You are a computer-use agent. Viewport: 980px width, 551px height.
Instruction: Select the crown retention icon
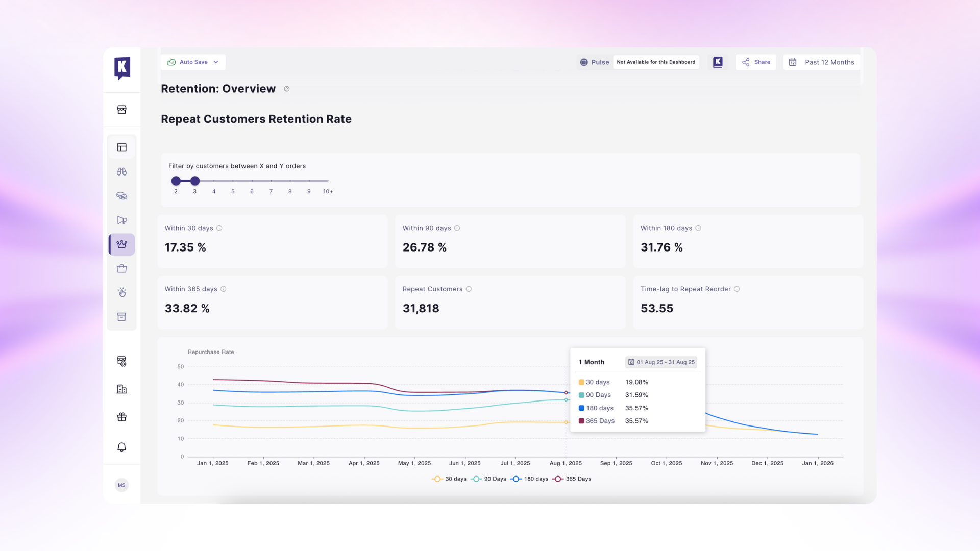click(x=121, y=244)
